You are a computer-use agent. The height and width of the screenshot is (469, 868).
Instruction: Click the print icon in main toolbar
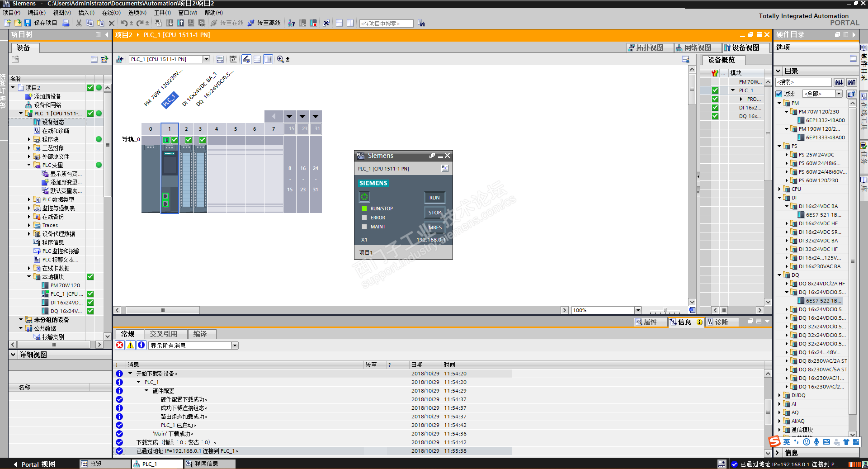pos(66,23)
